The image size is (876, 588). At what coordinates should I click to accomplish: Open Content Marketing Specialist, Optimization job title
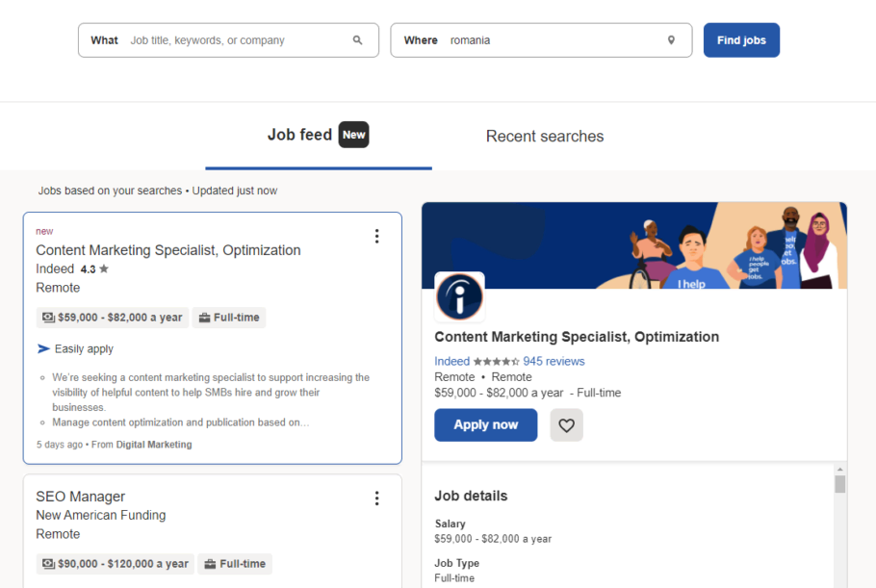168,250
